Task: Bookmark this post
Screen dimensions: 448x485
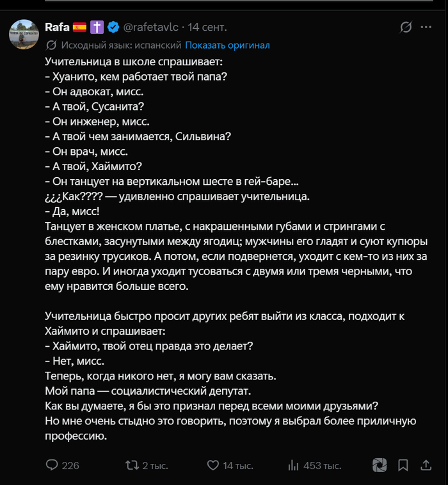Action: pos(403,465)
